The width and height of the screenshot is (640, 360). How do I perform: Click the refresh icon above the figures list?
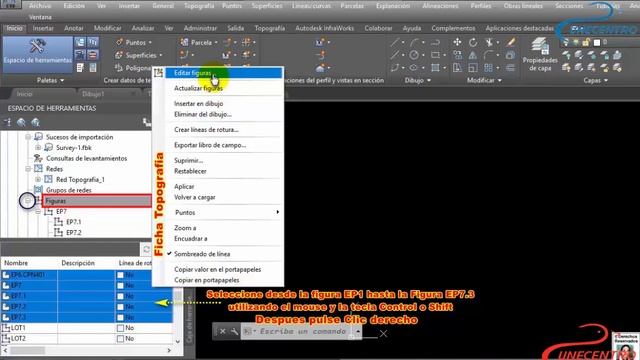146,249
